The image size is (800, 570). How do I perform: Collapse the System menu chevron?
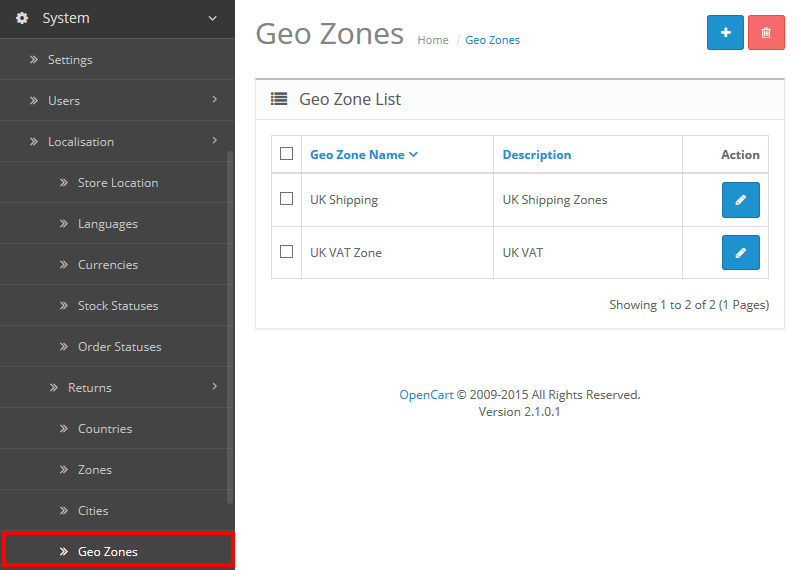[211, 18]
